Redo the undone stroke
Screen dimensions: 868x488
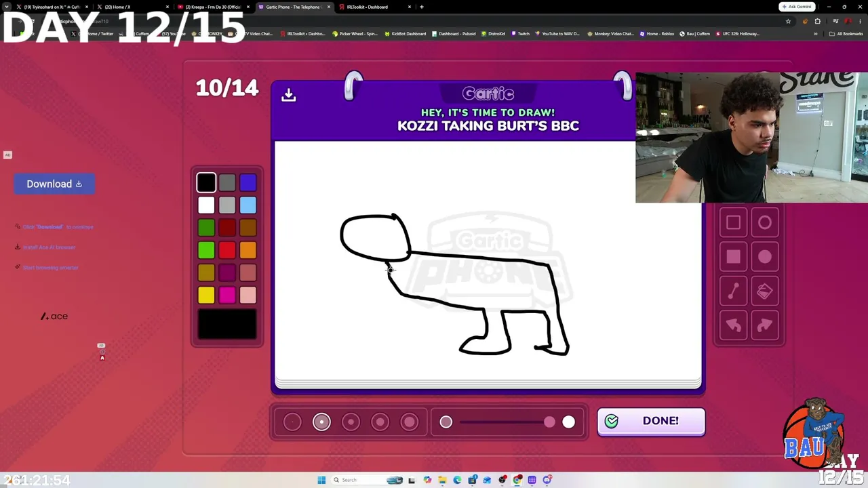click(x=765, y=325)
